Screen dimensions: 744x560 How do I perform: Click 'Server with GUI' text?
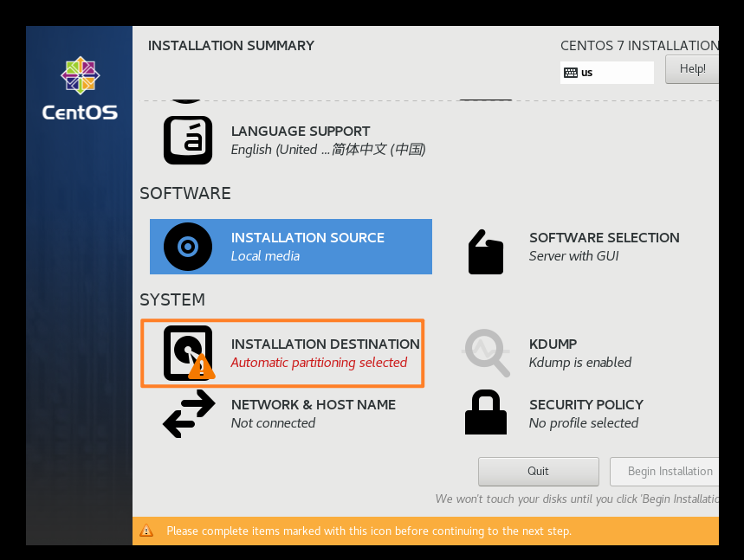coord(573,256)
